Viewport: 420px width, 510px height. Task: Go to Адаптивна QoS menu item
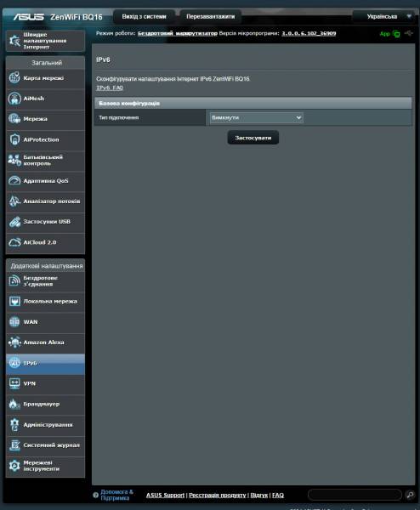46,181
